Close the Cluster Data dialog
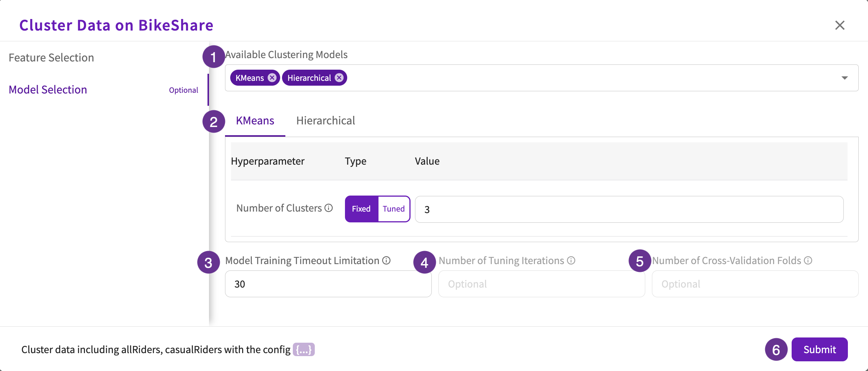This screenshot has height=371, width=868. [840, 25]
